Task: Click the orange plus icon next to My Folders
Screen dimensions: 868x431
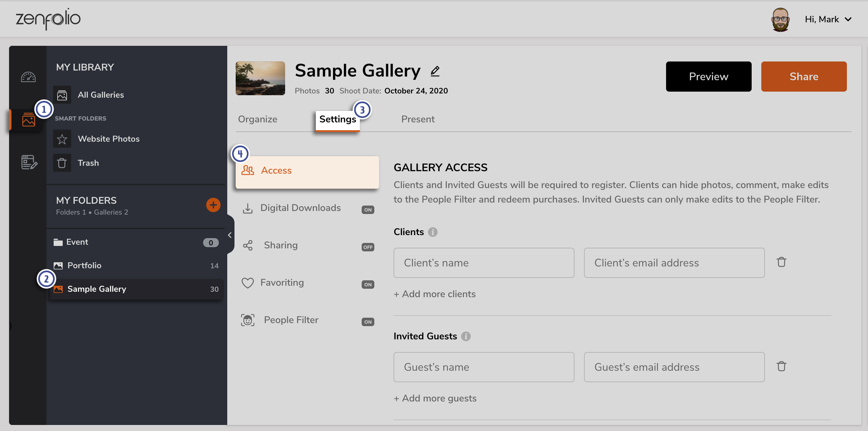Action: pos(213,205)
